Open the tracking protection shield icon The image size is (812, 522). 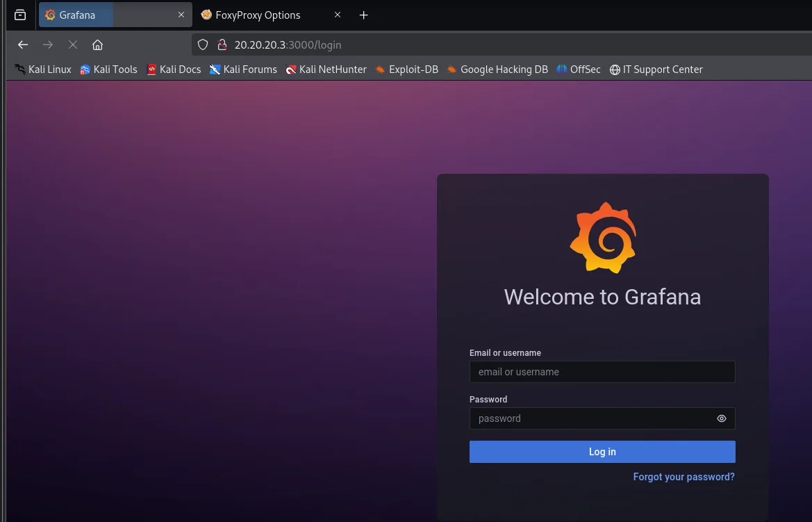(x=203, y=45)
